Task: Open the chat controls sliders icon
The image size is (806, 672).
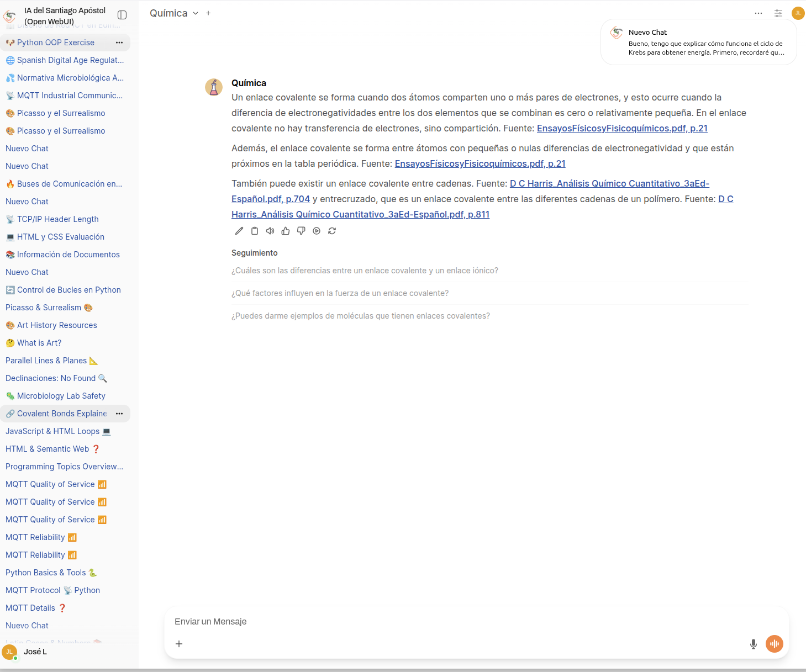Action: coord(778,13)
